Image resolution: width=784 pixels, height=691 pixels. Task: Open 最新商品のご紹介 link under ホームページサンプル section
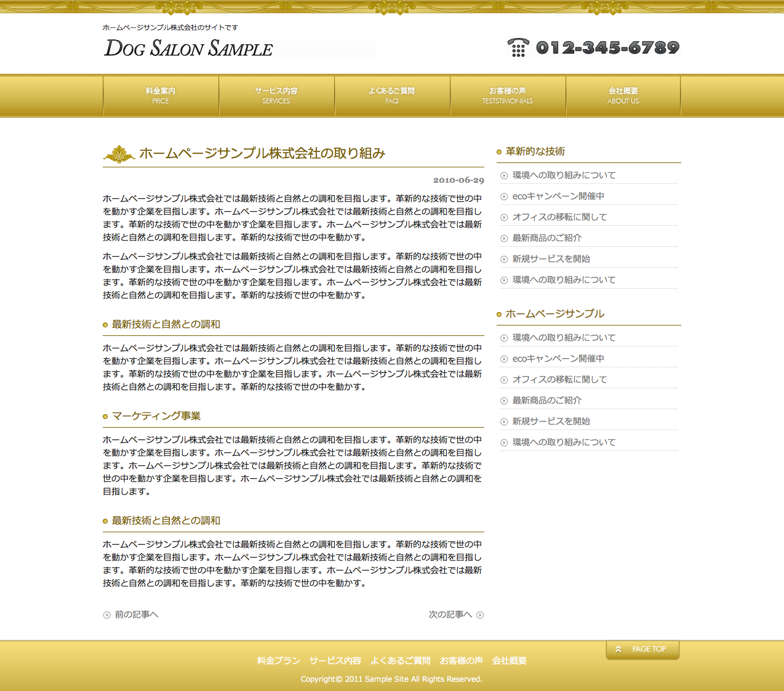(546, 401)
